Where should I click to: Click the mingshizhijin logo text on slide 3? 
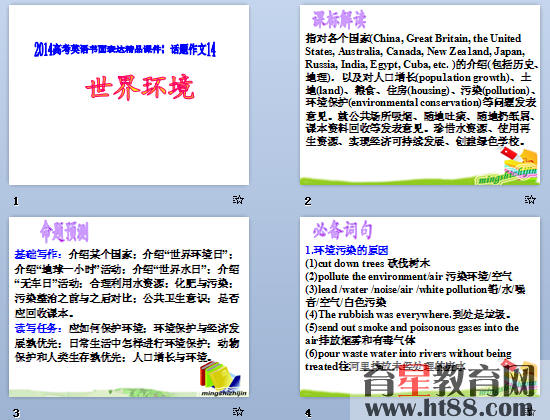coord(224,393)
